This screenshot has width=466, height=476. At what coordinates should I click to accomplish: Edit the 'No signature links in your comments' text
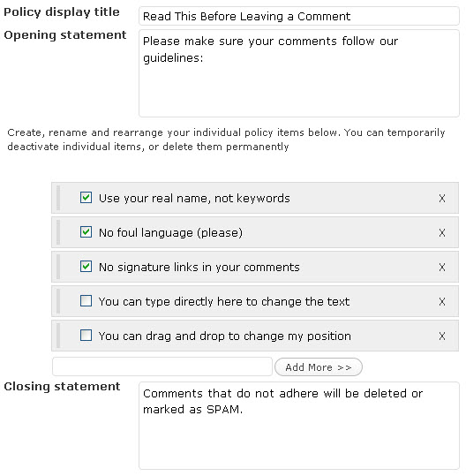(x=199, y=267)
